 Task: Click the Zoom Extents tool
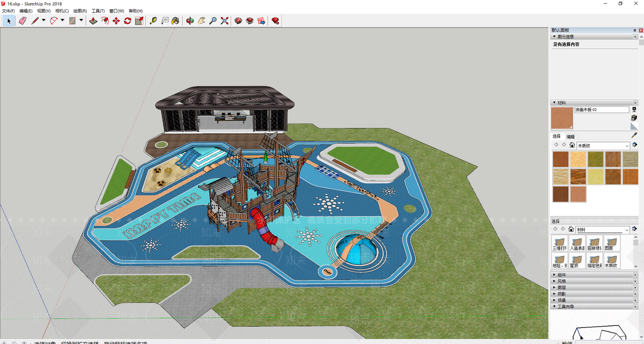pyautogui.click(x=225, y=21)
